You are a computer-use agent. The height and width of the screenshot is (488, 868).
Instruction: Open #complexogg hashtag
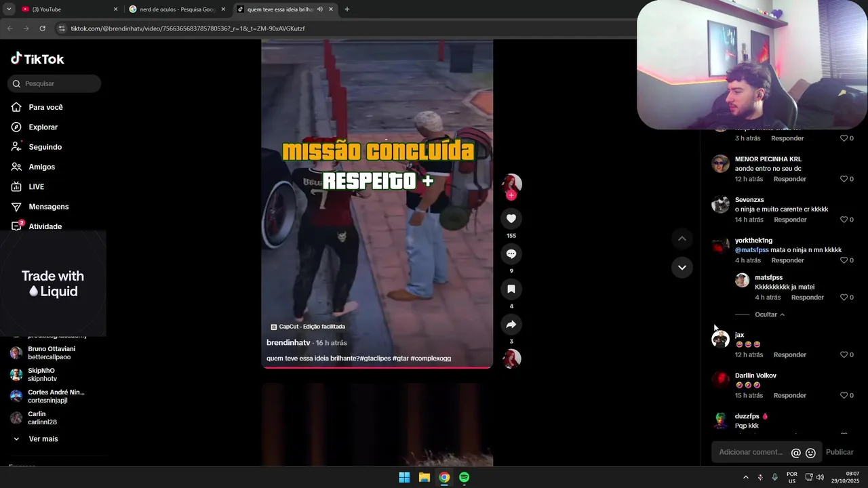coord(431,359)
